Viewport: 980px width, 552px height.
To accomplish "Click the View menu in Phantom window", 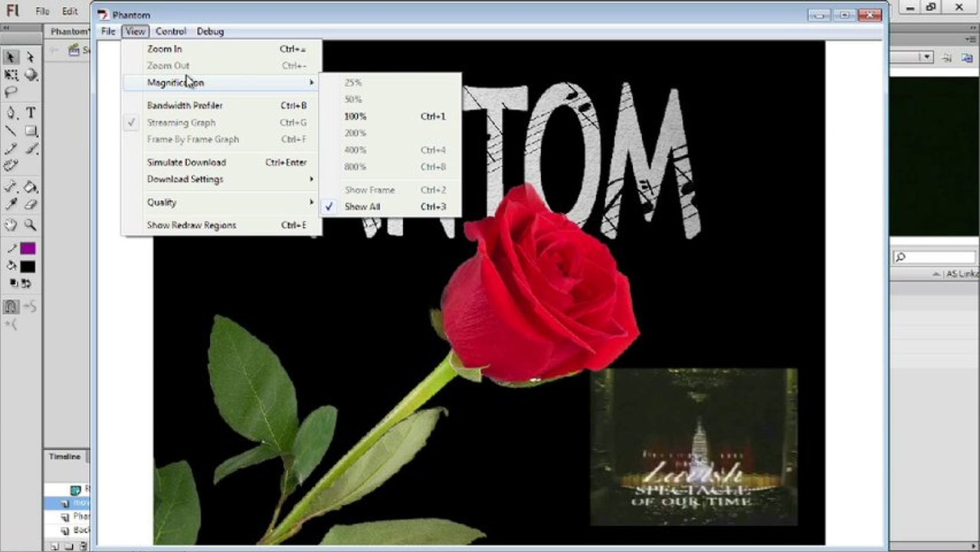I will click(135, 31).
